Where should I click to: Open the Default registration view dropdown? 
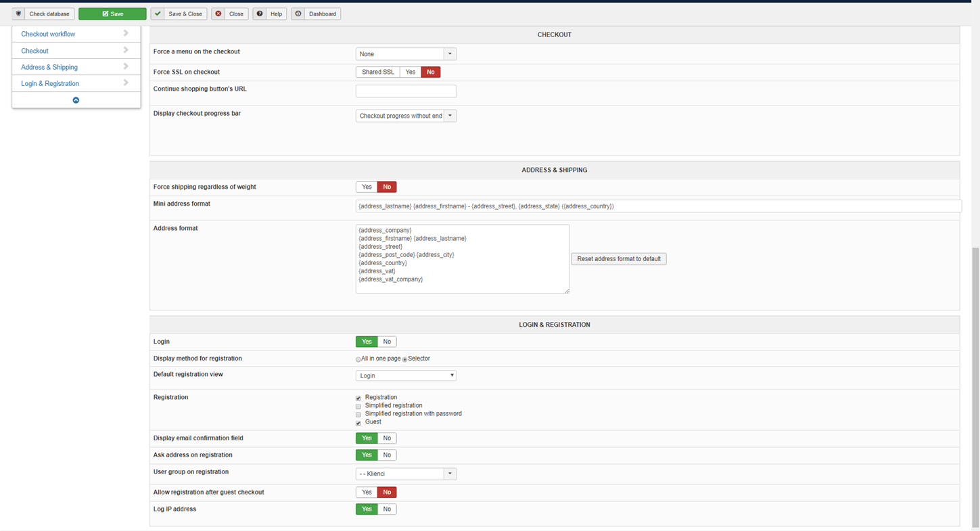406,375
